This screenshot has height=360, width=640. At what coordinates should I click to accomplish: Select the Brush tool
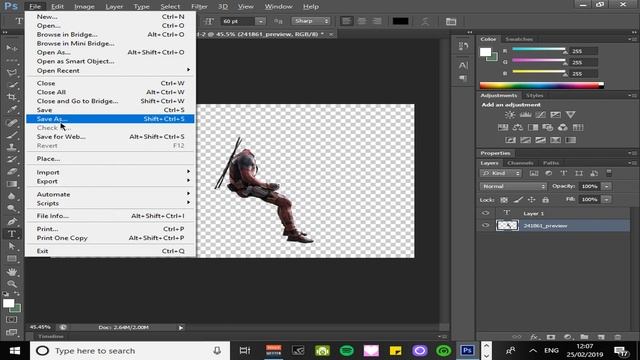tap(12, 135)
